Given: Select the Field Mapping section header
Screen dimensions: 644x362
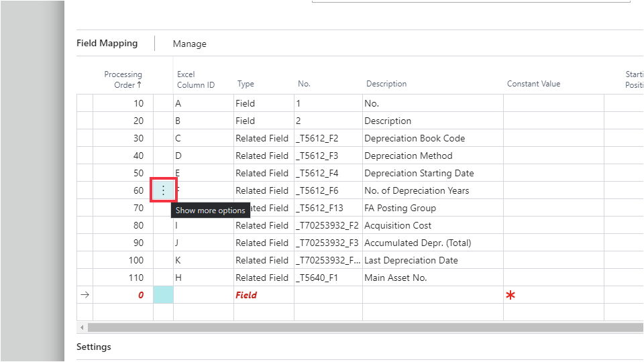Looking at the screenshot, I should (107, 43).
